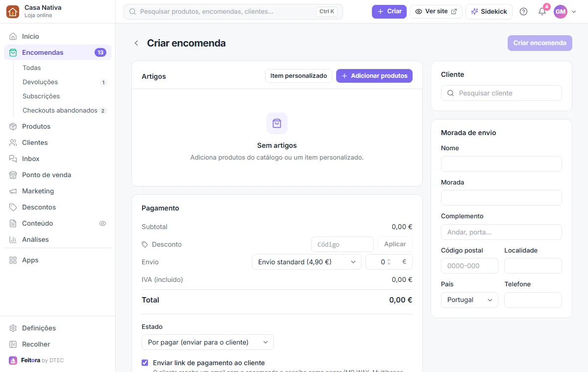
Task: Open Definições settings
Action: click(x=58, y=328)
